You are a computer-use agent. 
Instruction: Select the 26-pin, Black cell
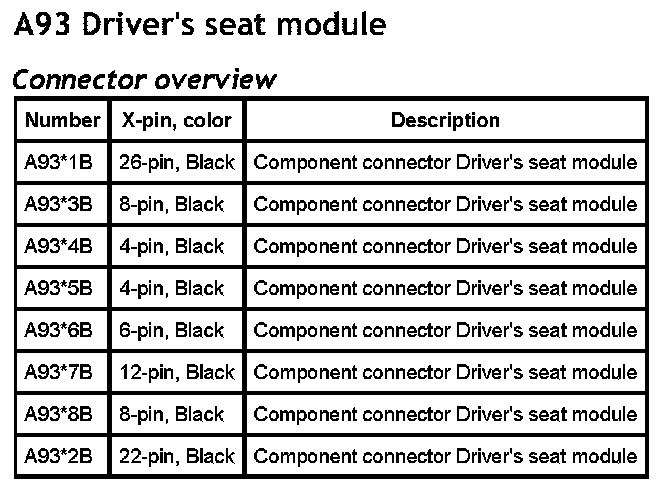point(176,162)
